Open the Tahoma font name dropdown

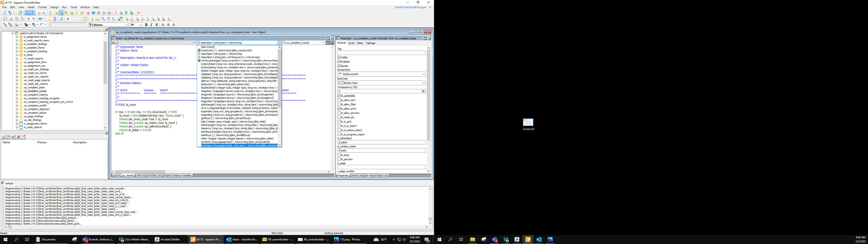tap(126, 25)
